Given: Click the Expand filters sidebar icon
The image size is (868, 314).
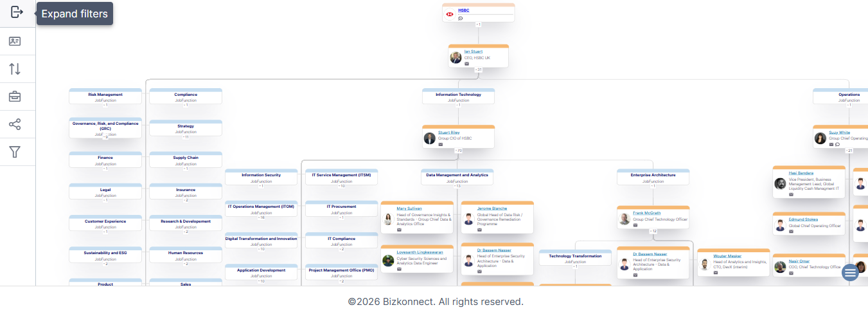Looking at the screenshot, I should tap(17, 13).
